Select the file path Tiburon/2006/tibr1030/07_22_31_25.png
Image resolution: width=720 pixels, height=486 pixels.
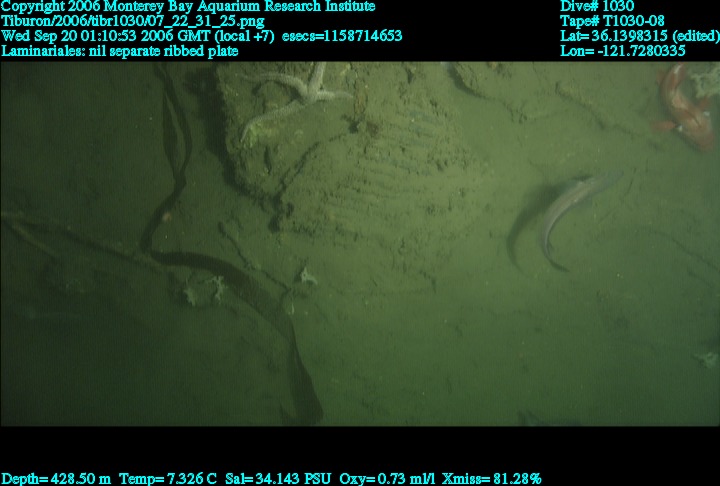tap(133, 21)
